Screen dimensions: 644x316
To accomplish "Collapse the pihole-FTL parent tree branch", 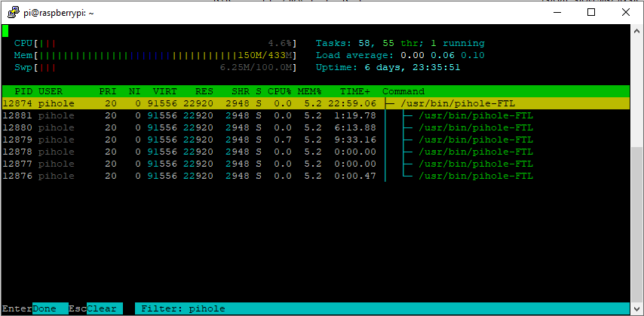I will pos(389,103).
